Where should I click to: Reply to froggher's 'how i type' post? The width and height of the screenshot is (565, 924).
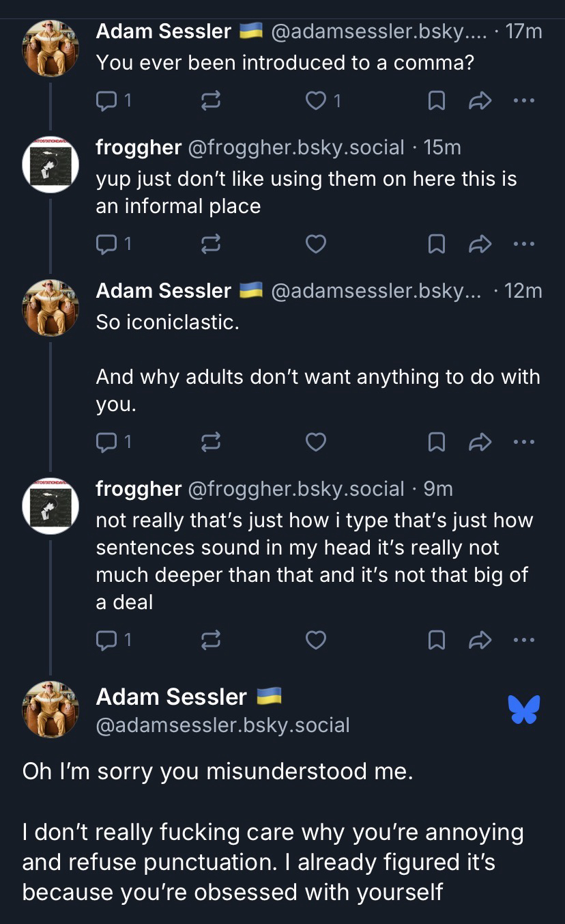point(106,640)
